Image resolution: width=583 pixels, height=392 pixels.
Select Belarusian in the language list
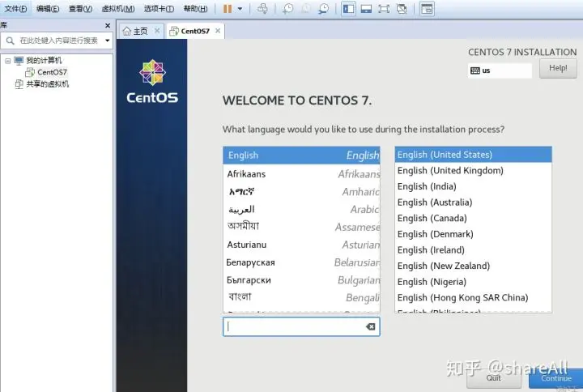[x=301, y=262]
